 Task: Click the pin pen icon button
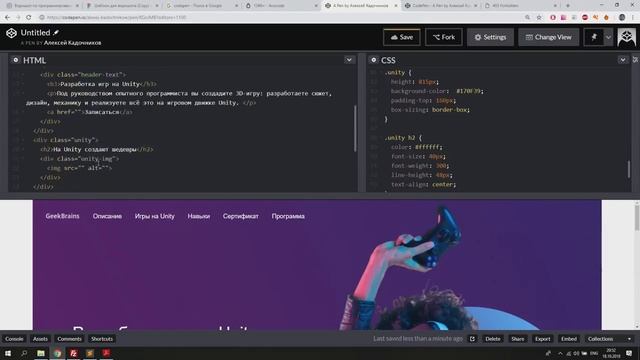(594, 37)
